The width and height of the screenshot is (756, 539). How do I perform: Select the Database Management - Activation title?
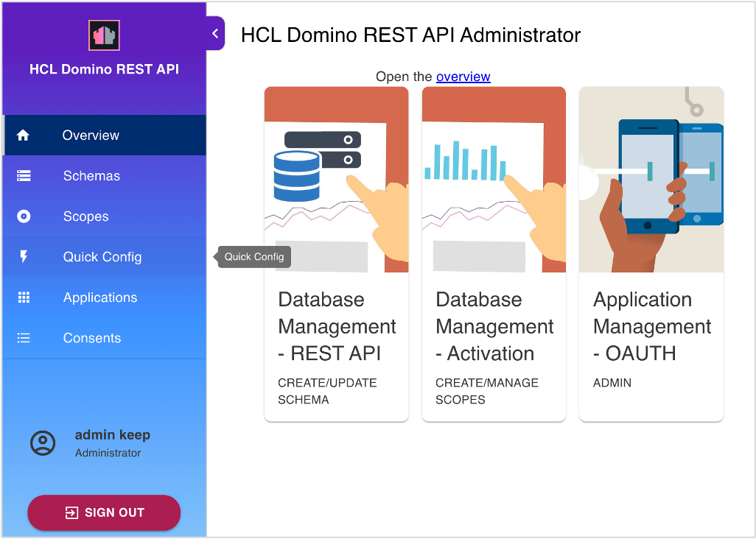point(494,327)
